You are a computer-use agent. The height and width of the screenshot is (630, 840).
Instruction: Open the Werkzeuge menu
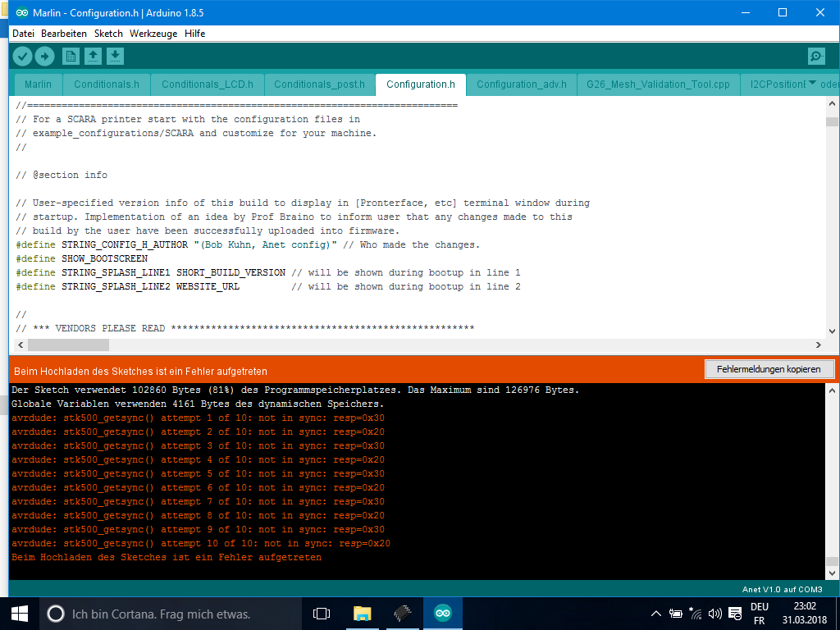pyautogui.click(x=153, y=33)
